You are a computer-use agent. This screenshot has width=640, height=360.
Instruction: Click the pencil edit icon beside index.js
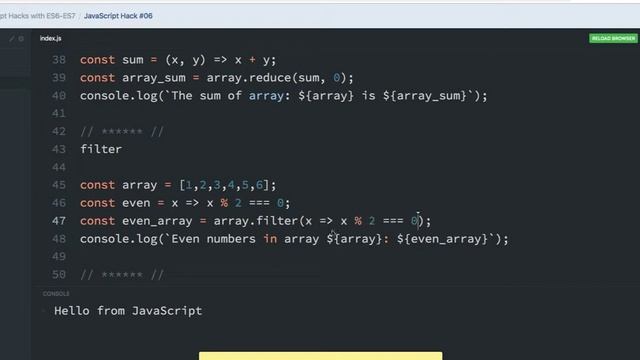pyautogui.click(x=12, y=38)
